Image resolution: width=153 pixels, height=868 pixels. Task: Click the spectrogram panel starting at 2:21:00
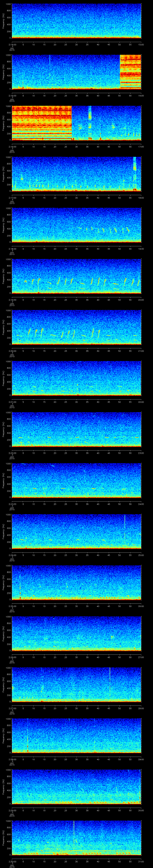coord(76,378)
